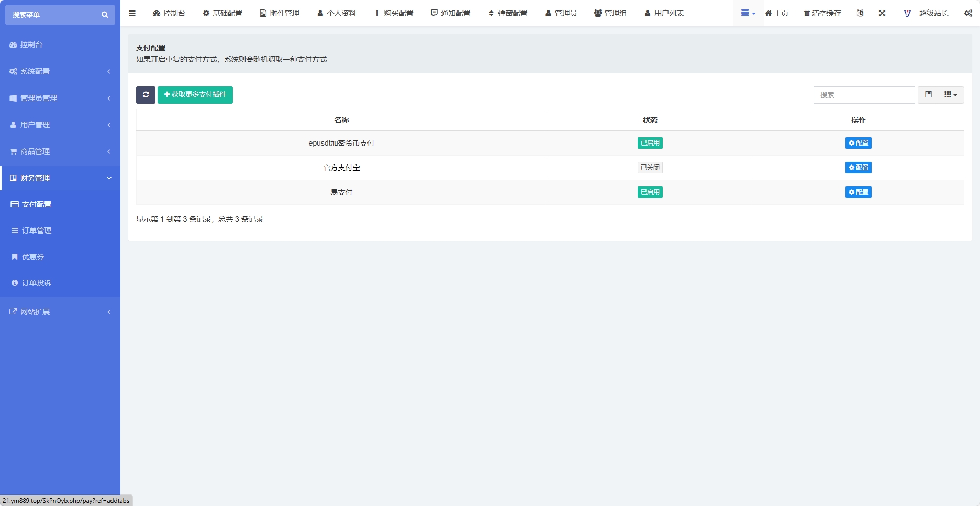The image size is (980, 506).
Task: Click 配置 button for 易支付
Action: 858,192
